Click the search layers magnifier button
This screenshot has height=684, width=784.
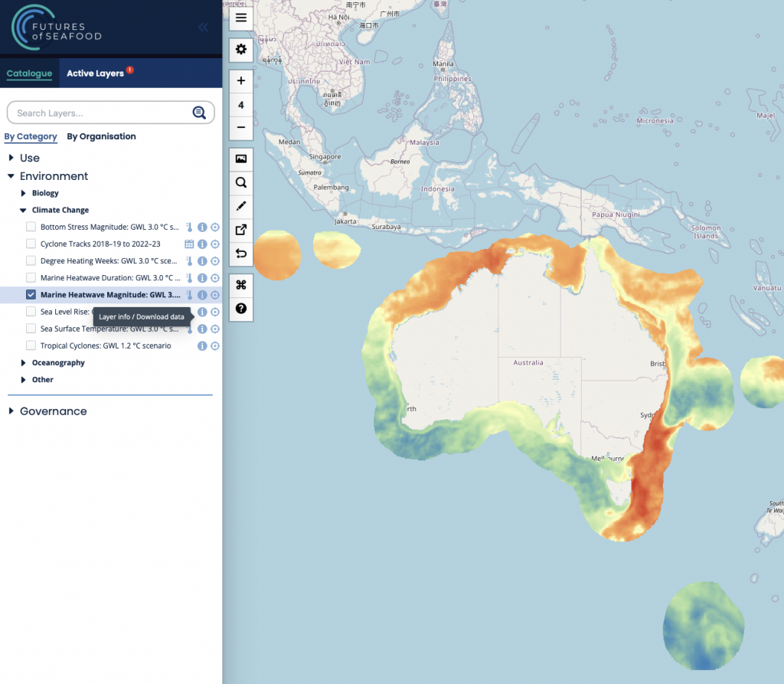[199, 113]
